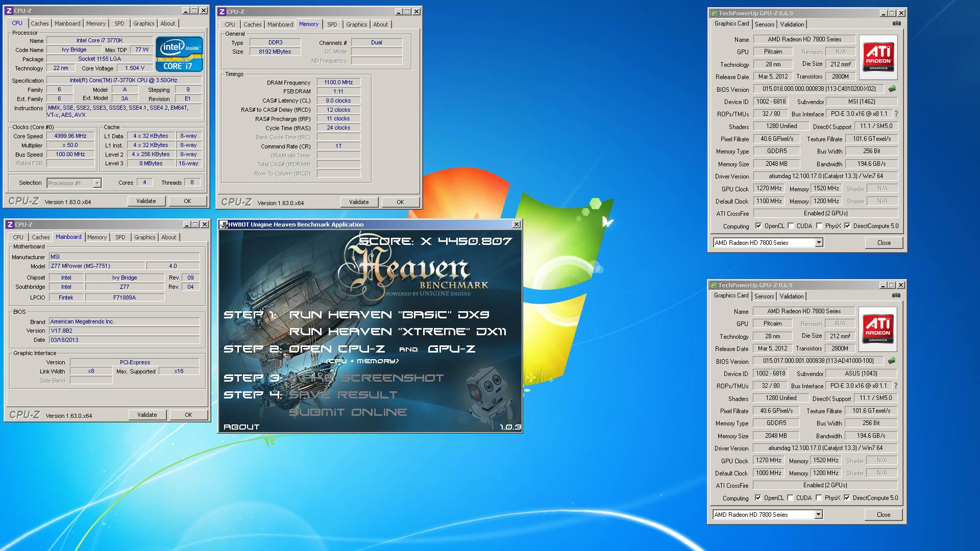
Task: Click DRAM Frequency value 1100.0 MHz
Action: [x=338, y=82]
